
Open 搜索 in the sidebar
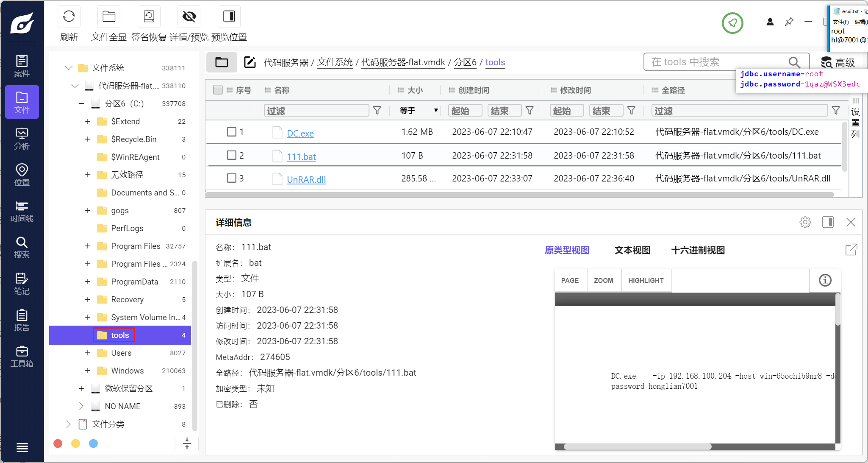click(22, 247)
